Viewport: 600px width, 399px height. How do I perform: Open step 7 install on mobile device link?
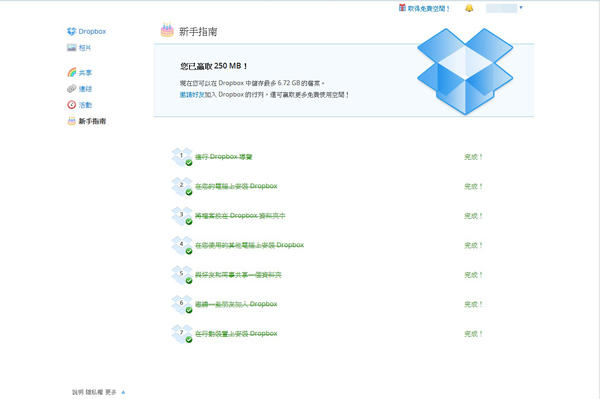pyautogui.click(x=236, y=334)
